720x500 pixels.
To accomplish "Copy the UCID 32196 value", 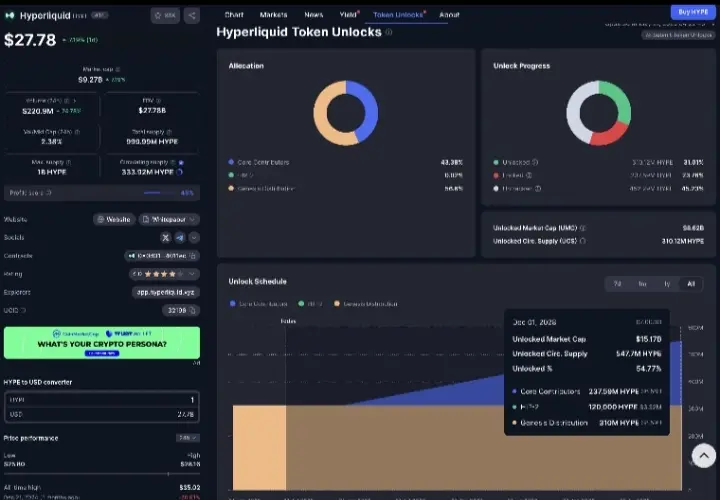I will [192, 310].
